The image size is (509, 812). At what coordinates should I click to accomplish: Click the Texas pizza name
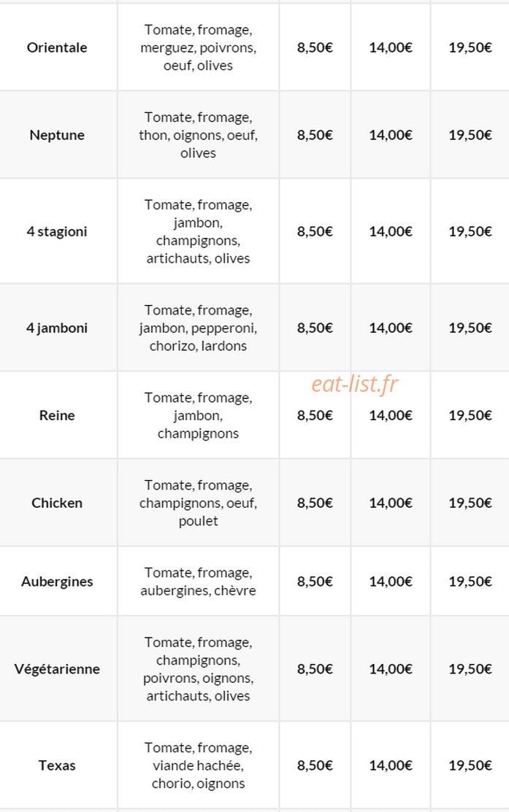click(x=57, y=765)
